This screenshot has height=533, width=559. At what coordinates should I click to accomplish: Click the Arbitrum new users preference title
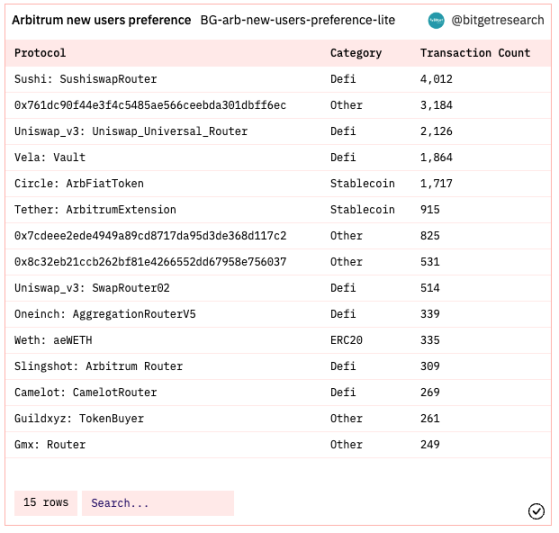pos(102,20)
